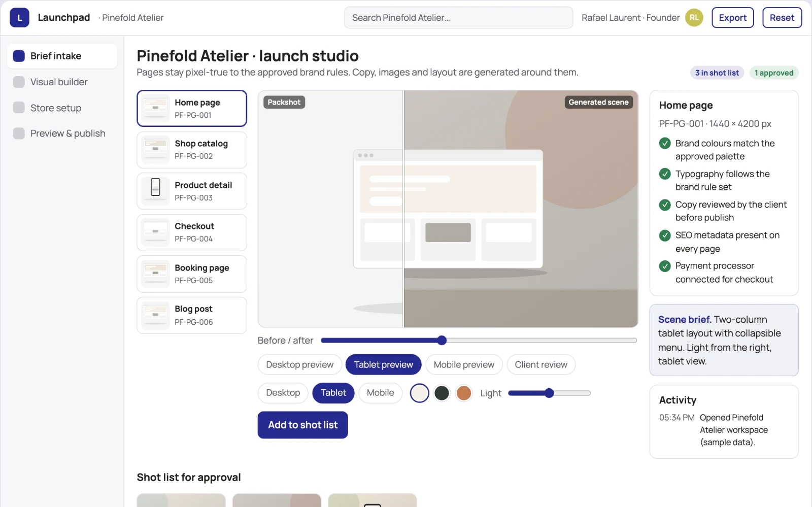Select the Tablet preview tab
The width and height of the screenshot is (812, 507).
[x=384, y=364]
